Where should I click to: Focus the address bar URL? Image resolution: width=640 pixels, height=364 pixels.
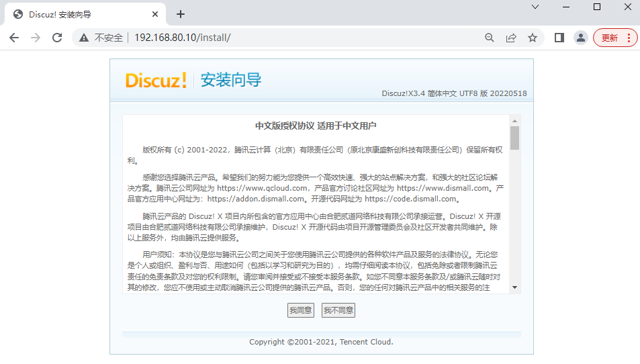coord(183,38)
